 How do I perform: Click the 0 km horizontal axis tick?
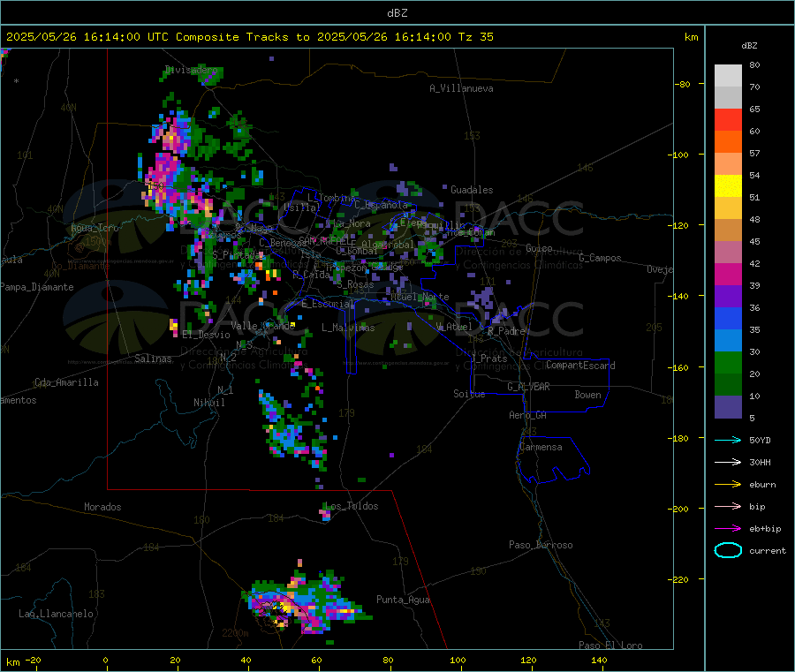(x=105, y=660)
